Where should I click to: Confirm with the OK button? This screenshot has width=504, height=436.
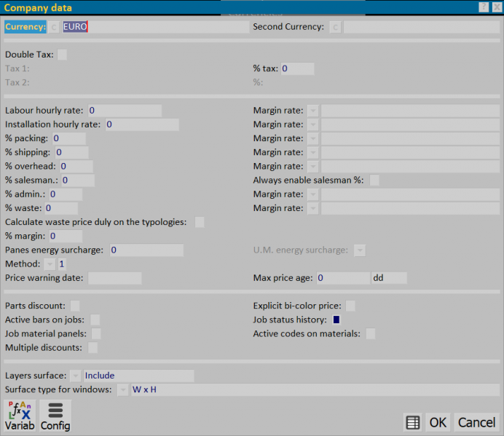tap(438, 422)
